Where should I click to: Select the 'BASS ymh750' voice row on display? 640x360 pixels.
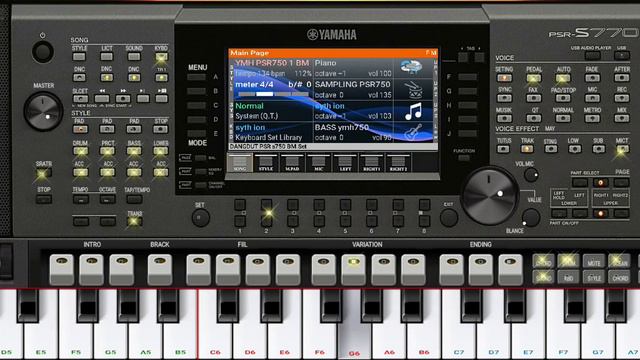[353, 132]
